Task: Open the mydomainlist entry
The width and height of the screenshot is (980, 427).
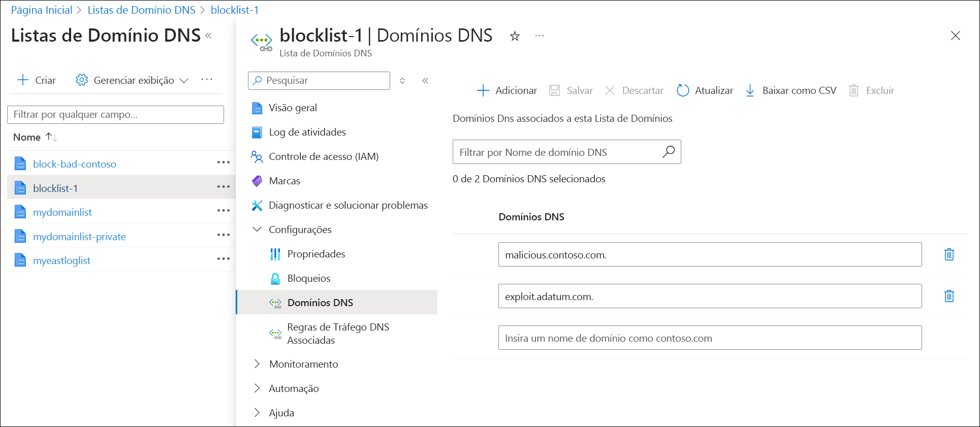Action: point(62,212)
